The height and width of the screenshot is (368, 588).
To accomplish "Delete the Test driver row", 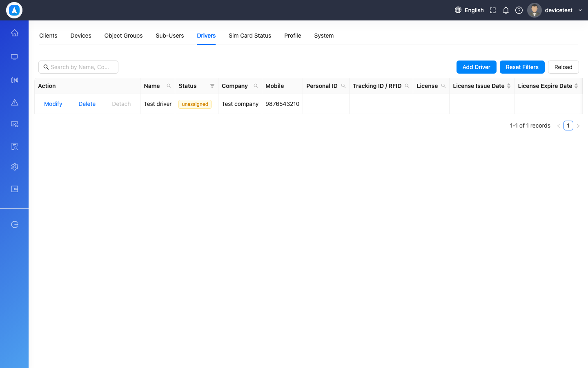I will tap(87, 104).
